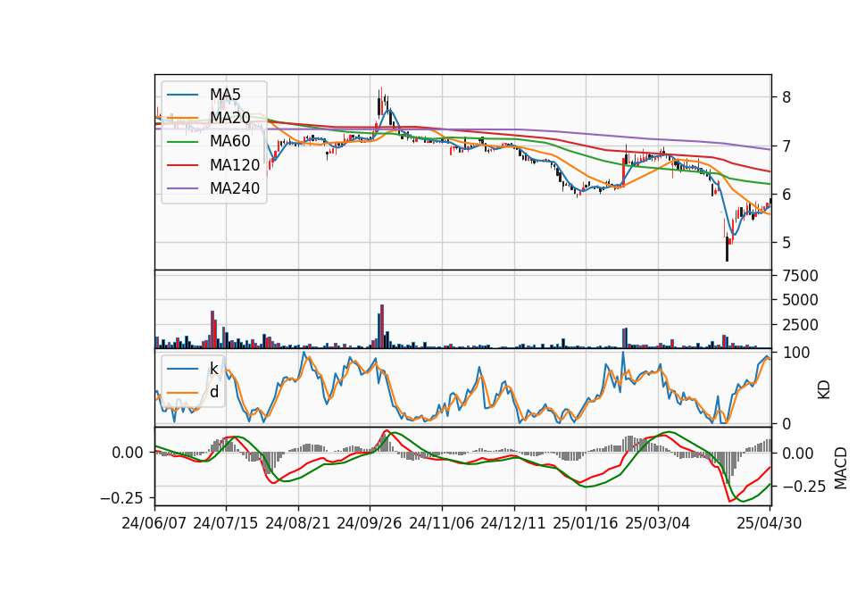Click the volume axis value 5000

(x=800, y=300)
